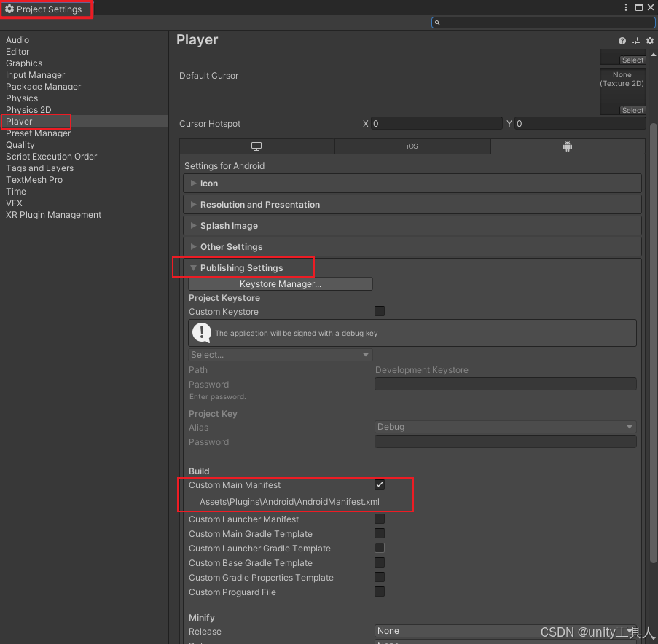Click the Development Keystore path text

(x=421, y=369)
